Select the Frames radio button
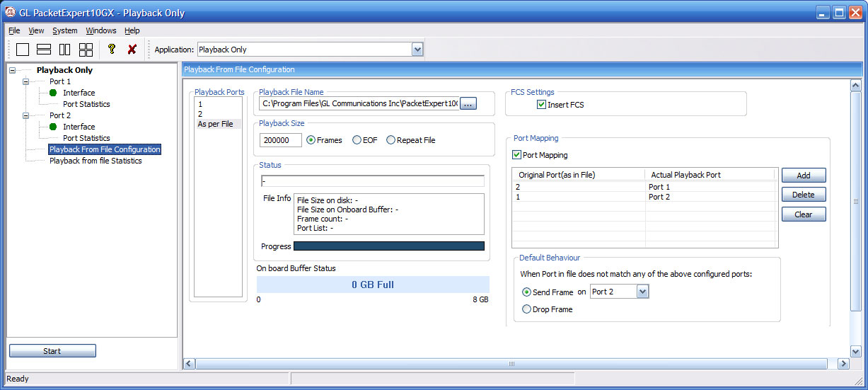Screen dimensions: 868x390 click(x=311, y=140)
